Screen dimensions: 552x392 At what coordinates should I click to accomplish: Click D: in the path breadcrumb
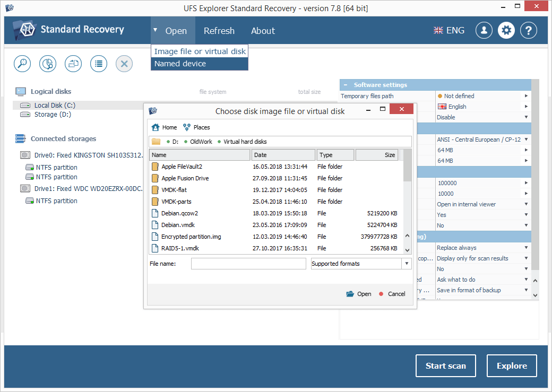tap(175, 142)
